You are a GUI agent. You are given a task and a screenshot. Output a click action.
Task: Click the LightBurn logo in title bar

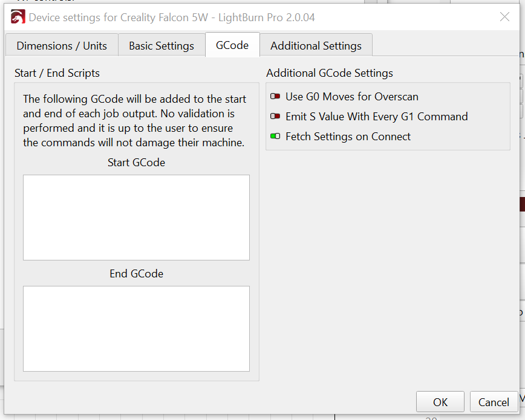18,18
